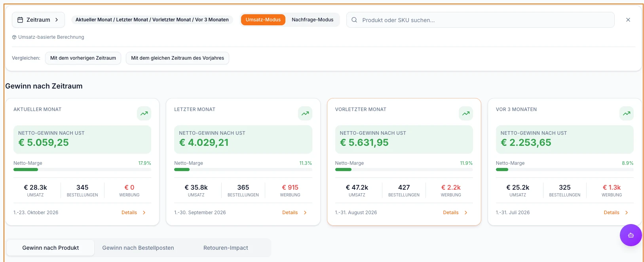Click the magnifier search icon
The image size is (644, 262).
point(354,20)
